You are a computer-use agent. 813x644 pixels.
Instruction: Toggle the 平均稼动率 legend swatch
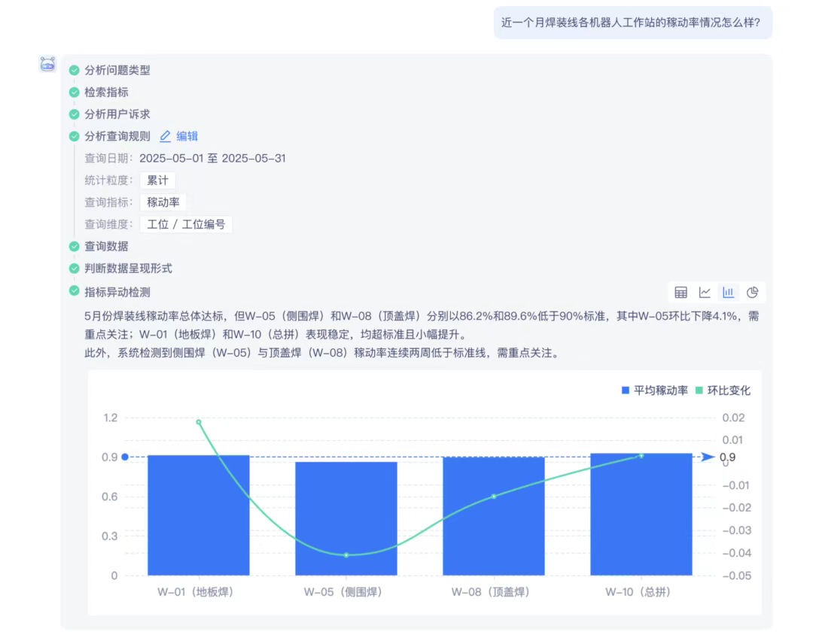[626, 390]
